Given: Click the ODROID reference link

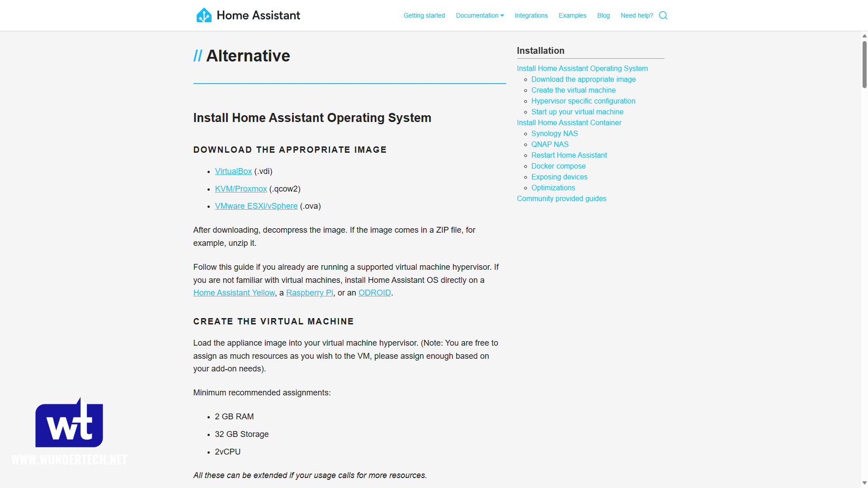Looking at the screenshot, I should click(x=374, y=292).
